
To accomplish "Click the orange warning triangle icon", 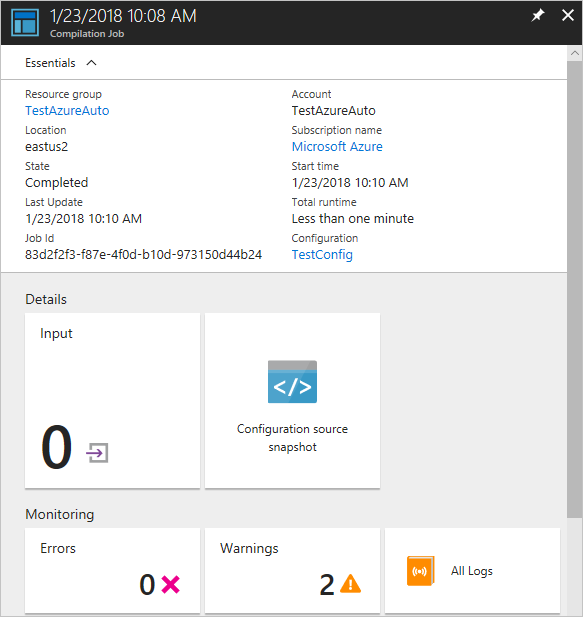I will pyautogui.click(x=351, y=584).
